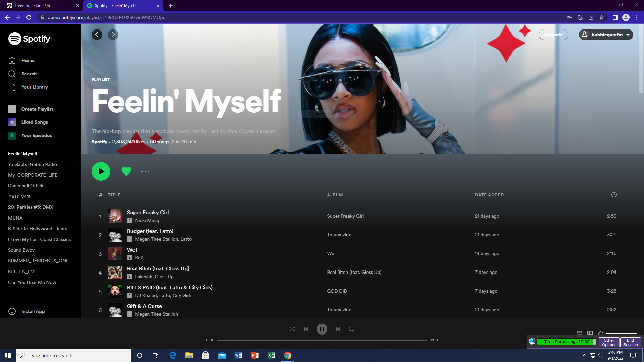Toggle repeat in player controls
This screenshot has width=644, height=362.
[x=352, y=329]
